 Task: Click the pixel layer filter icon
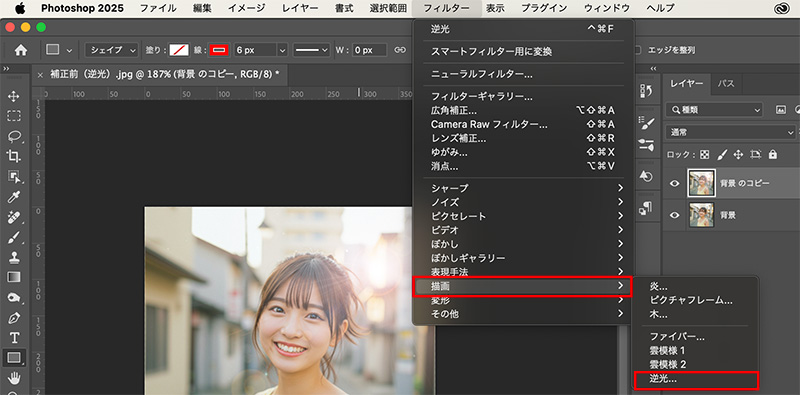pyautogui.click(x=780, y=110)
